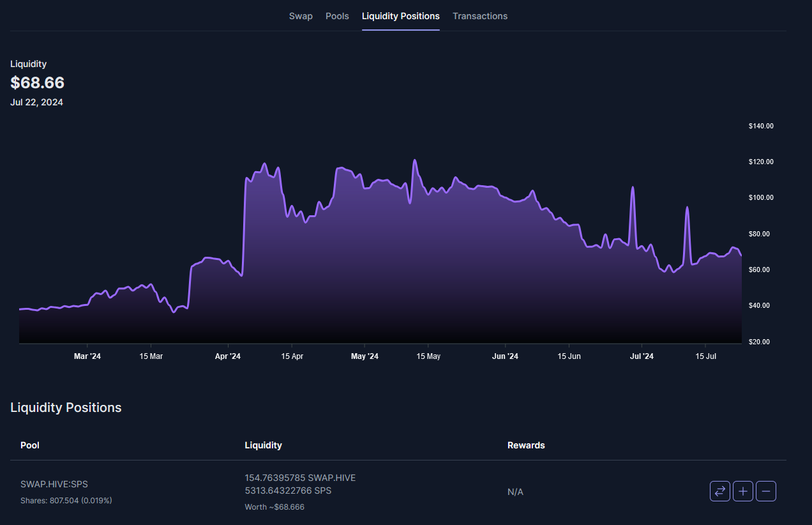
Task: Click the Rewards column header
Action: [526, 445]
